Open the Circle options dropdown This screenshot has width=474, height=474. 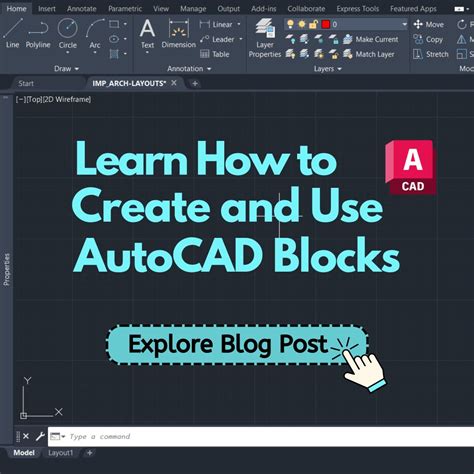coord(68,53)
